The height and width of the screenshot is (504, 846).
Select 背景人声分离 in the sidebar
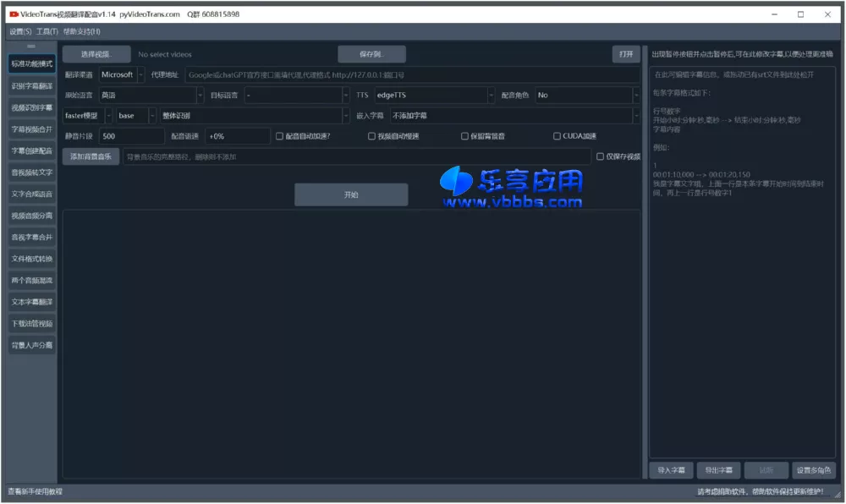coord(30,345)
